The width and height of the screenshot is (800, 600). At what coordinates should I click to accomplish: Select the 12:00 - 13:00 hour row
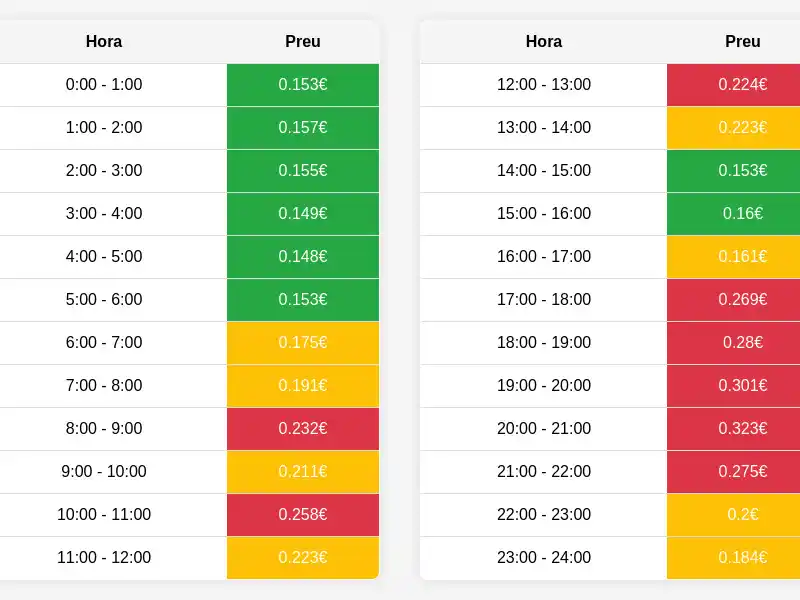[544, 85]
